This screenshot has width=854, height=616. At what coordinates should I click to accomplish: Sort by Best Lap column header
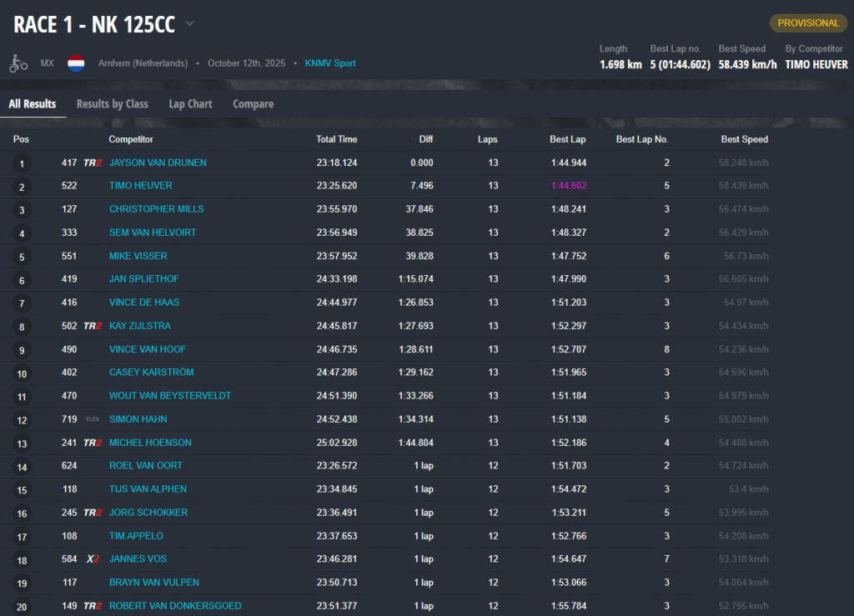tap(567, 139)
